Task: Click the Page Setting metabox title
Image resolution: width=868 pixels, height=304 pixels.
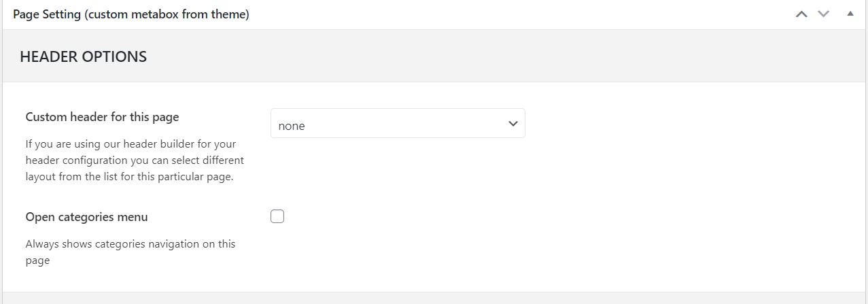Action: [x=131, y=14]
